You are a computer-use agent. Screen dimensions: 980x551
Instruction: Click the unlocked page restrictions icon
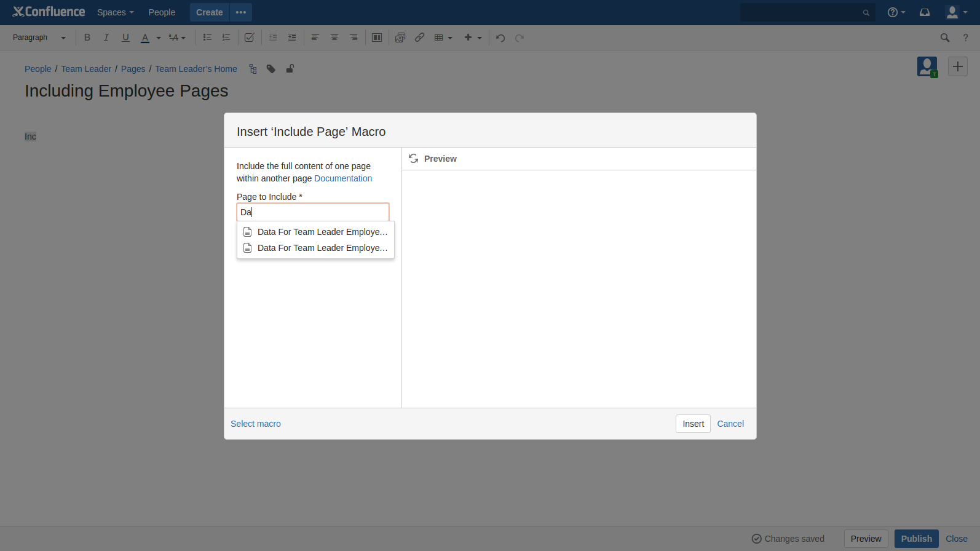(290, 69)
